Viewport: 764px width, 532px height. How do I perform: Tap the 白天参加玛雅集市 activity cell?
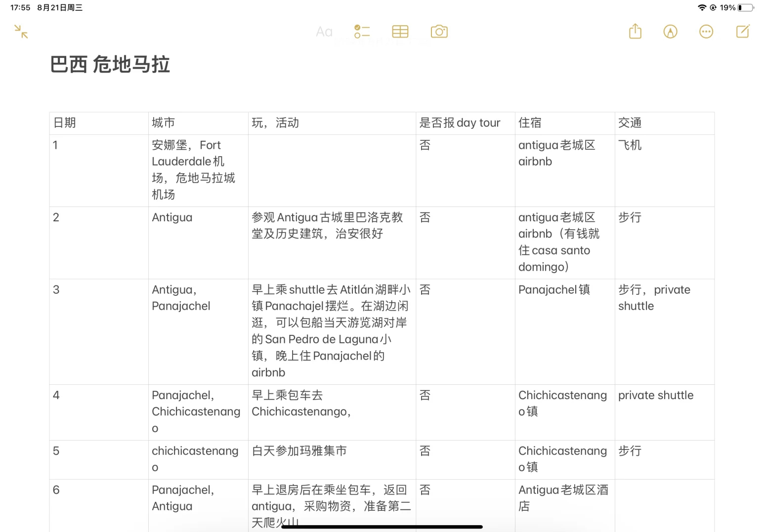[332, 459]
